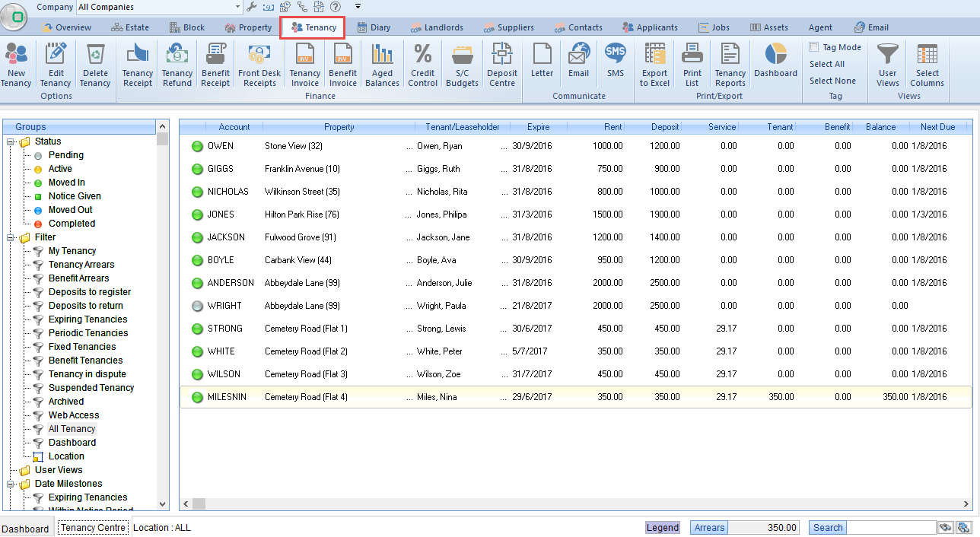Collapse the Status tree group
980x537 pixels.
click(11, 141)
